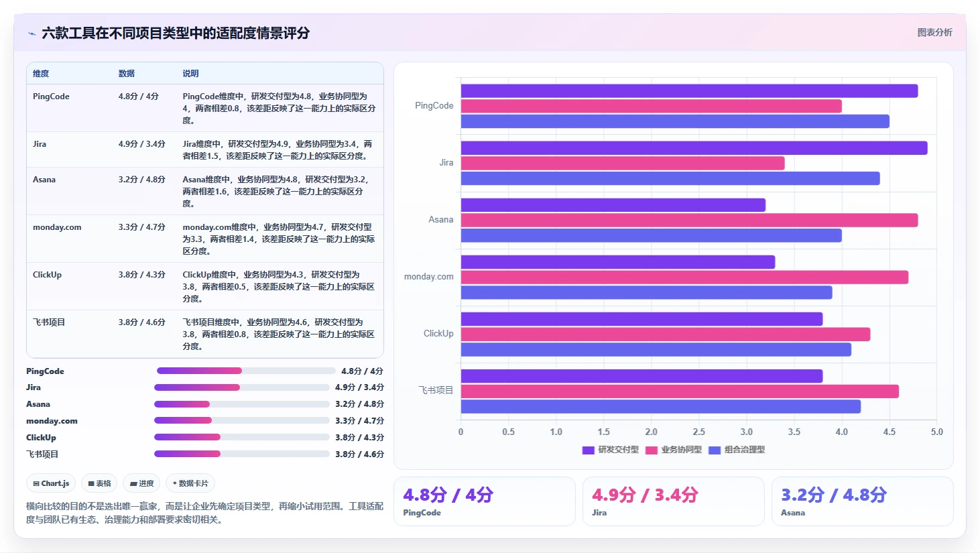Click Asana's purple 研发交付型 chart bar
The image size is (980, 553).
[x=613, y=205]
